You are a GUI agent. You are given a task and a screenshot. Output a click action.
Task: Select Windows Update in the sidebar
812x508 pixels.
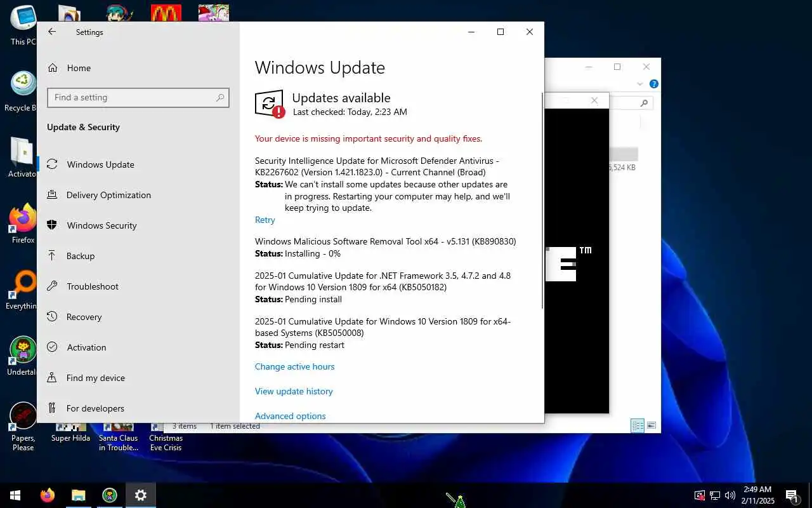tap(100, 164)
